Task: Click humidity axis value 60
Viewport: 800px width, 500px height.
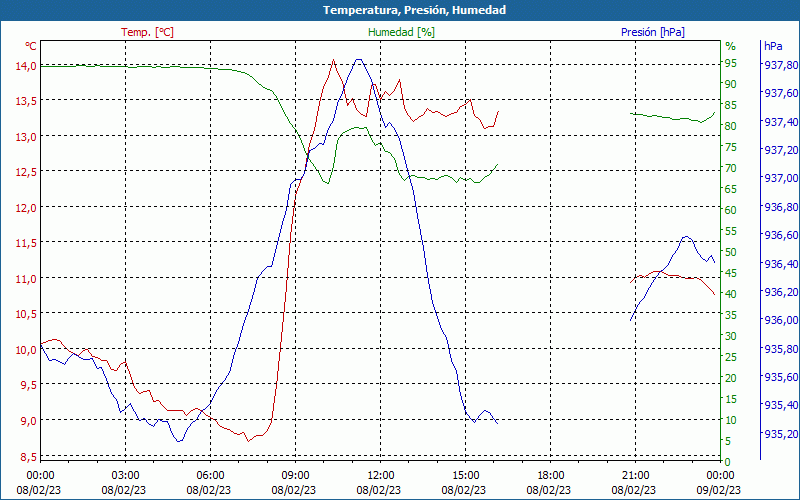Action: pos(731,210)
